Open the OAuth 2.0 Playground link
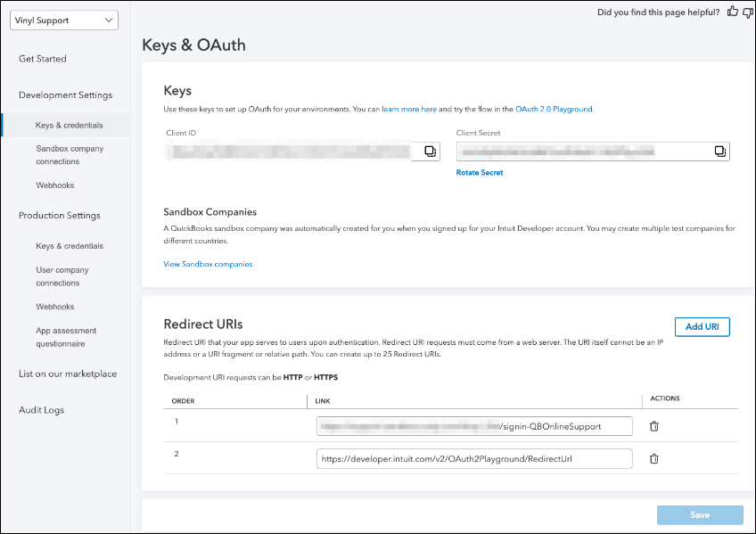Viewport: 756px width, 534px height. click(x=554, y=109)
